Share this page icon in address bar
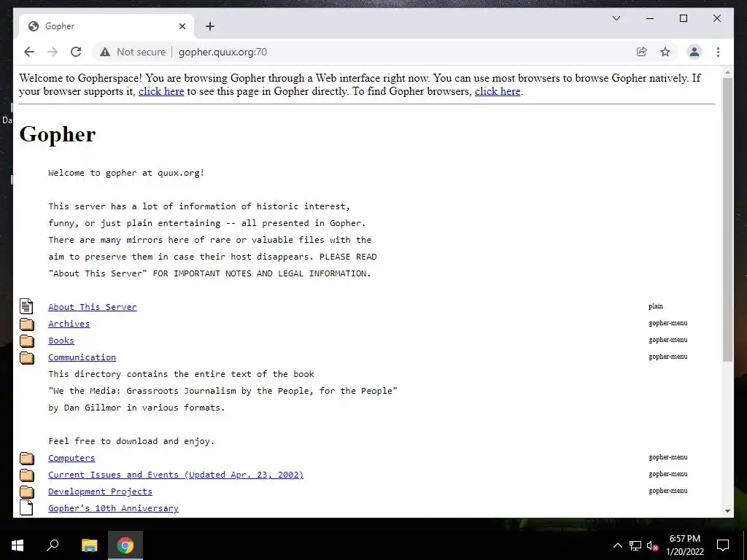This screenshot has height=560, width=747. click(x=642, y=52)
